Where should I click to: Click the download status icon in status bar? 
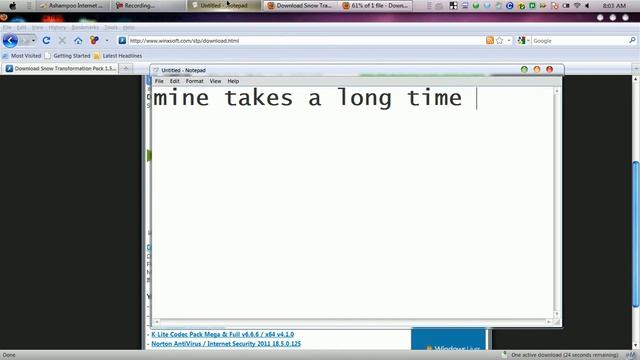[504, 355]
